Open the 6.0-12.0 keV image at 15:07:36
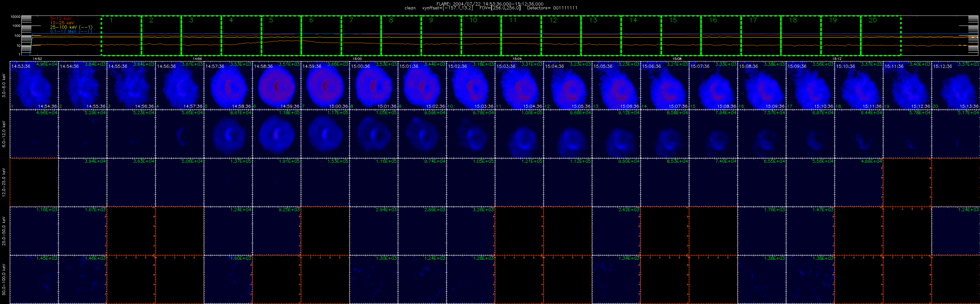 tap(713, 134)
